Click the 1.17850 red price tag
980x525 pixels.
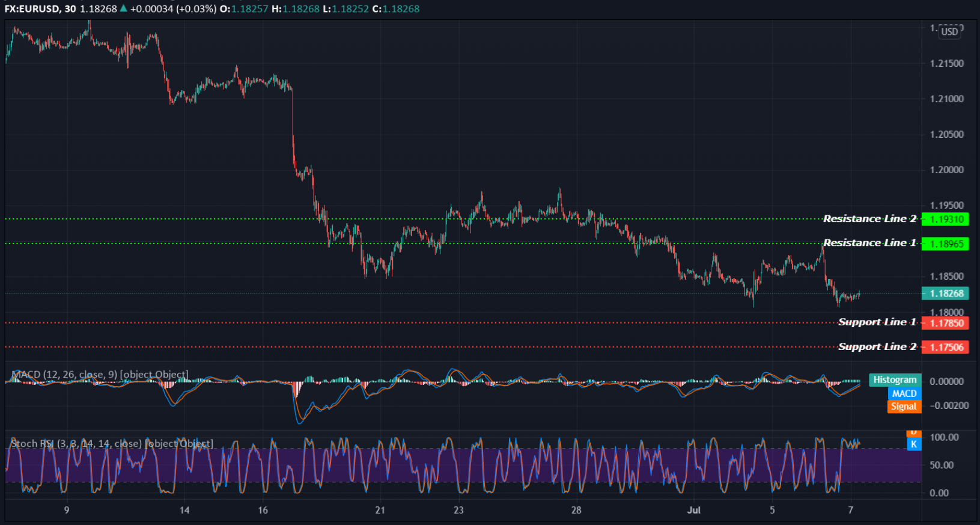[x=945, y=324]
